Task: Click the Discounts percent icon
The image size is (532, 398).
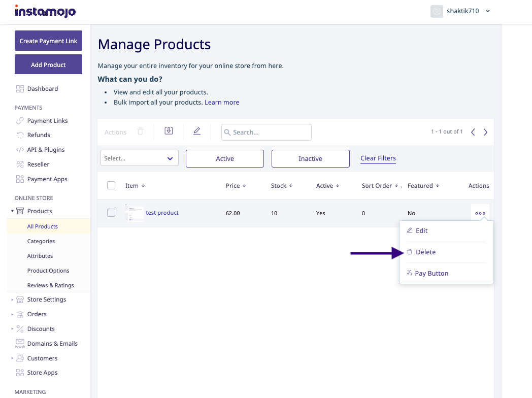Action: (x=20, y=329)
